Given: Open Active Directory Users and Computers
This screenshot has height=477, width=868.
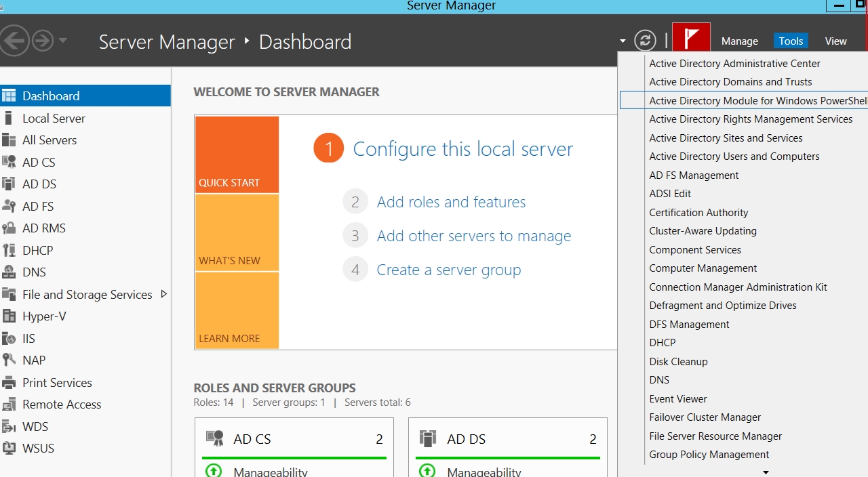Looking at the screenshot, I should (x=734, y=157).
